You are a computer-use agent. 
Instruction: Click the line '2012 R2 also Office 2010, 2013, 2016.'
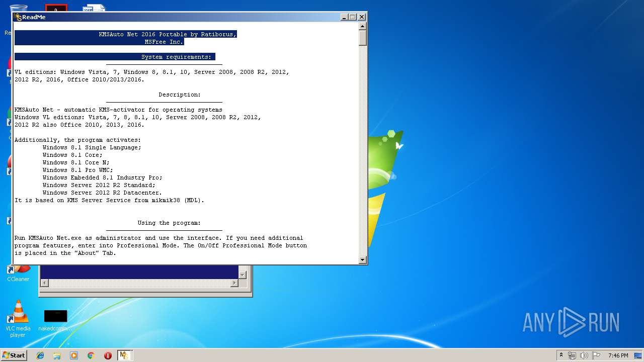(x=79, y=125)
